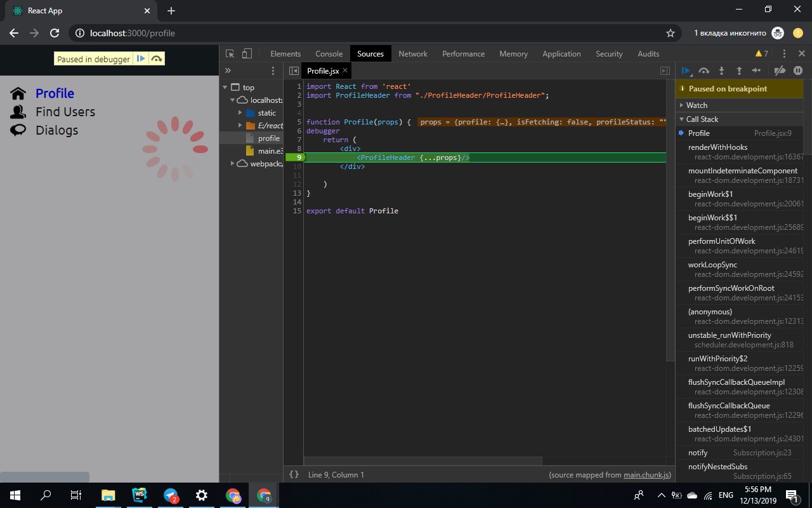The width and height of the screenshot is (812, 508).
Task: Expand the Watch section
Action: click(697, 105)
